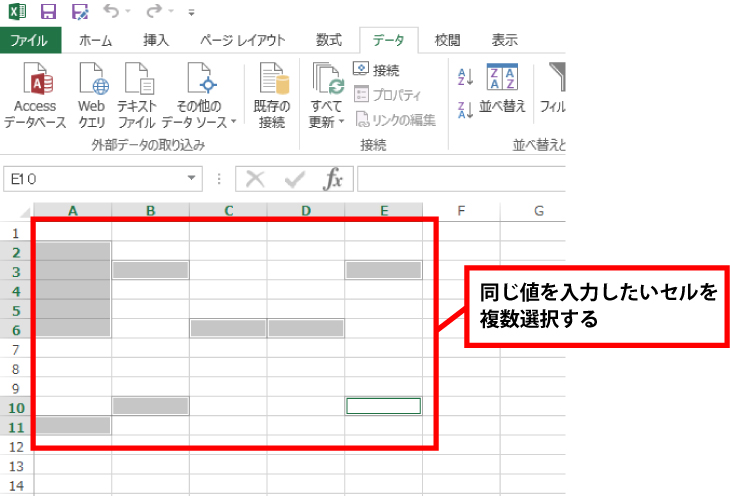Click リンクの編集 button

[396, 120]
